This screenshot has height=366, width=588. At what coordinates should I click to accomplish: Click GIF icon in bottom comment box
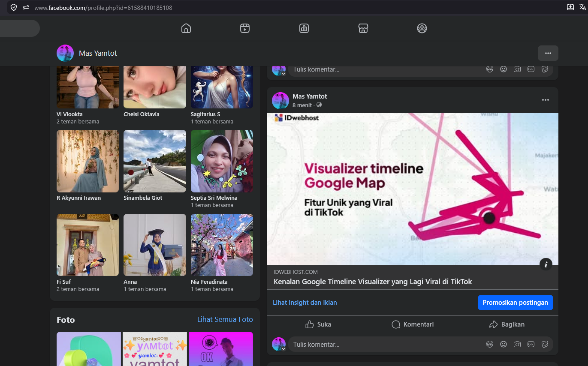(531, 344)
